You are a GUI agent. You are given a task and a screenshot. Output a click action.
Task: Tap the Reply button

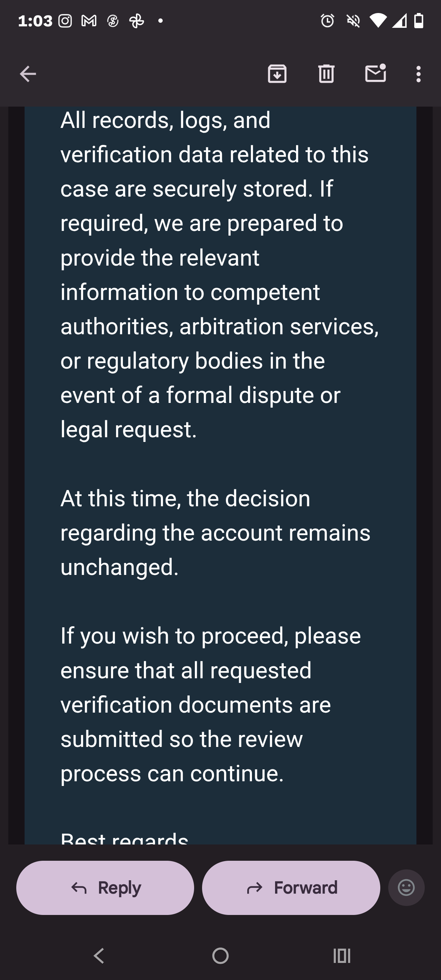click(105, 888)
